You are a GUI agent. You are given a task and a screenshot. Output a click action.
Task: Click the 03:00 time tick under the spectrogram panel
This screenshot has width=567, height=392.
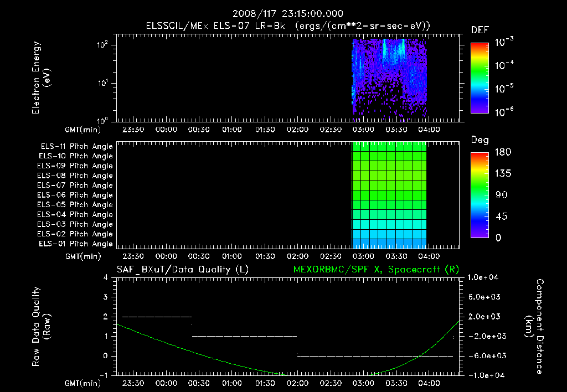(363, 130)
